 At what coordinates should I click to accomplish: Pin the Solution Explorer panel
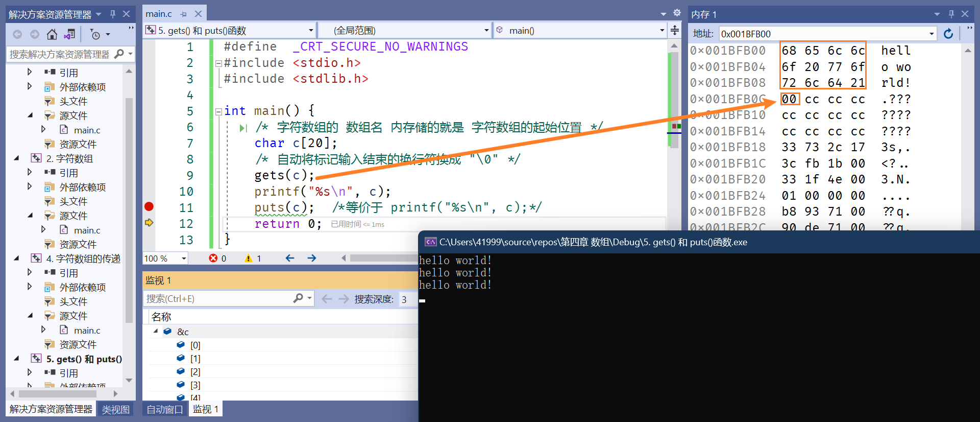tap(113, 14)
